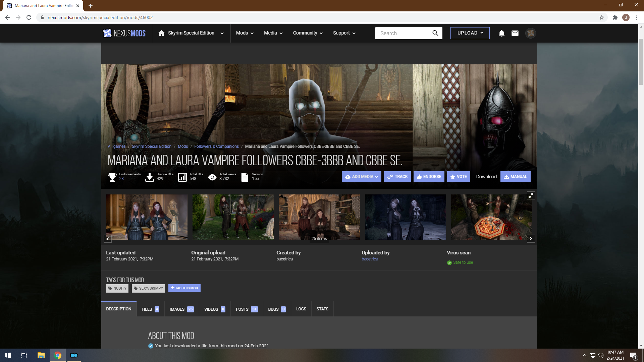Image resolution: width=644 pixels, height=362 pixels.
Task: Click the Sexy/Skimpy tag
Action: (148, 288)
